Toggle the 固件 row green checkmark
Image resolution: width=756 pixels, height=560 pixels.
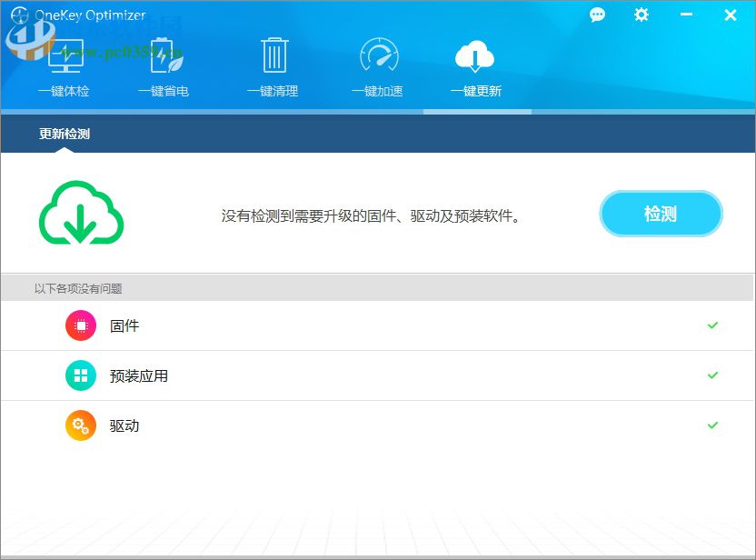coord(713,325)
